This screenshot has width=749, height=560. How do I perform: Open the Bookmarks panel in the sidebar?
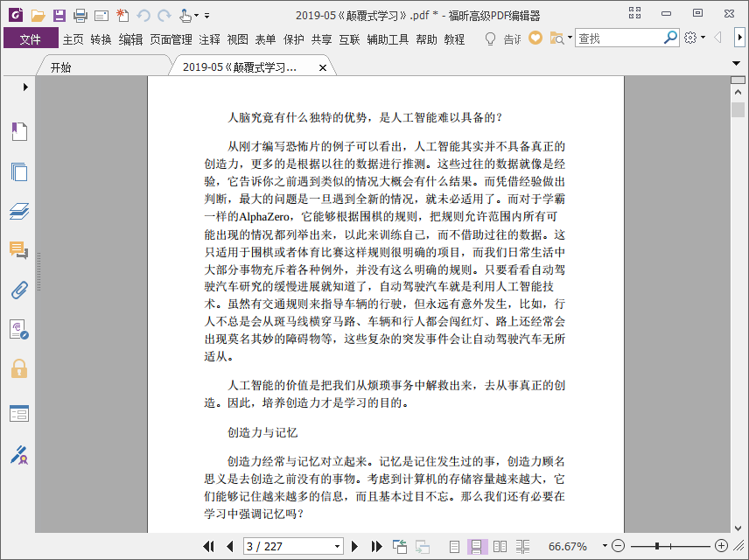tap(19, 131)
